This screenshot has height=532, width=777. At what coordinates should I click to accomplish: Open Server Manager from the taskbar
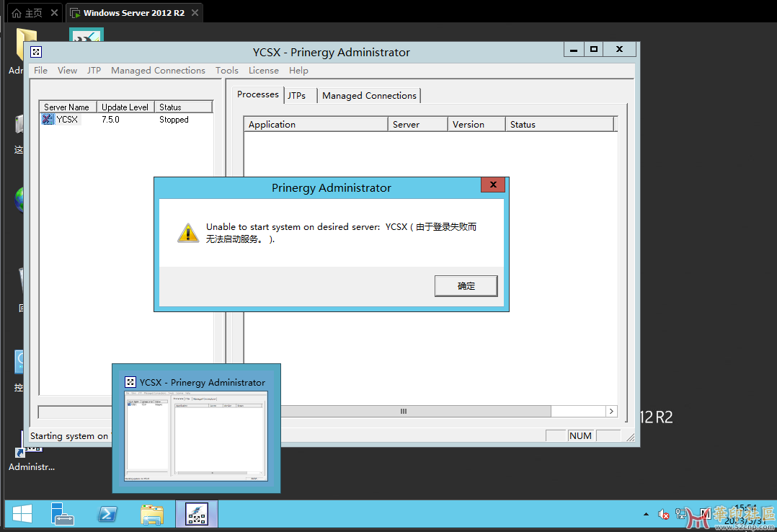63,514
